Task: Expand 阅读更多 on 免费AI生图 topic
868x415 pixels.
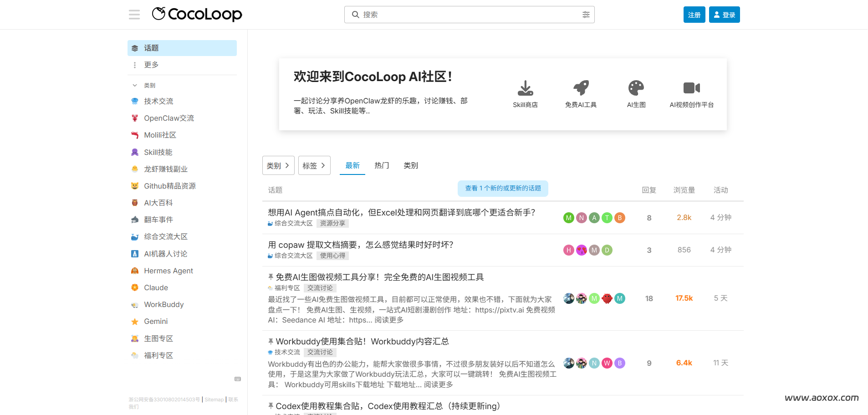Action: tap(389, 320)
